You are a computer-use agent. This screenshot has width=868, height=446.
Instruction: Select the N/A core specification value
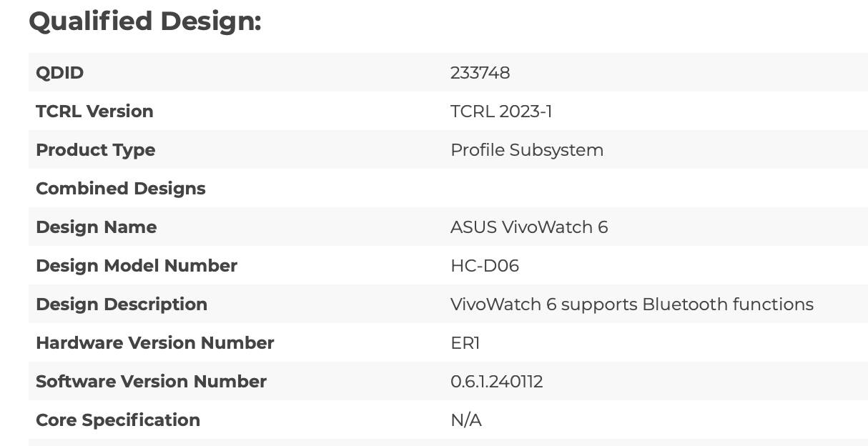coord(466,420)
